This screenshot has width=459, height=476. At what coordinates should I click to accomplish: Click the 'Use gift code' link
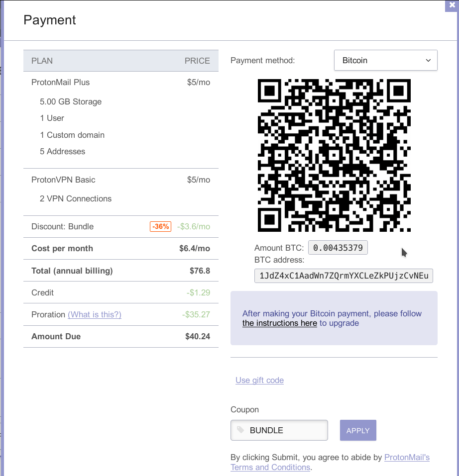click(259, 380)
